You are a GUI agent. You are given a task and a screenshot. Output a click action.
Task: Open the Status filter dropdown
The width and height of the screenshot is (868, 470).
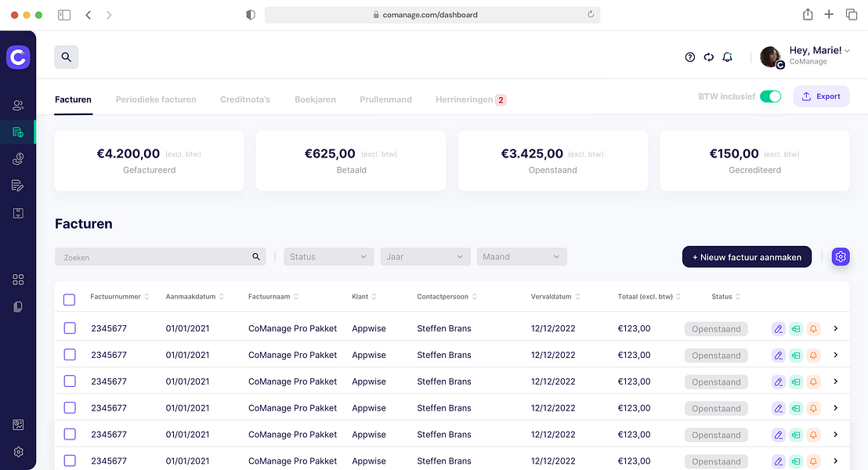[x=329, y=257]
